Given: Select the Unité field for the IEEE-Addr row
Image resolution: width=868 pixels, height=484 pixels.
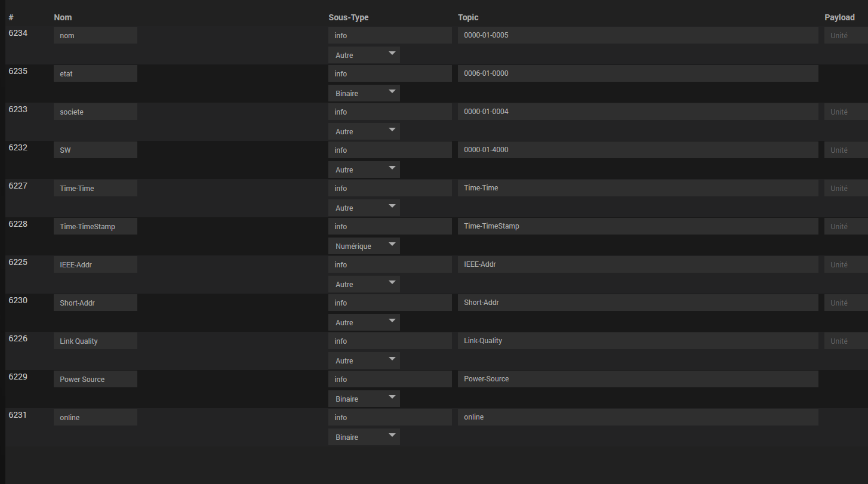Looking at the screenshot, I should click(x=845, y=264).
